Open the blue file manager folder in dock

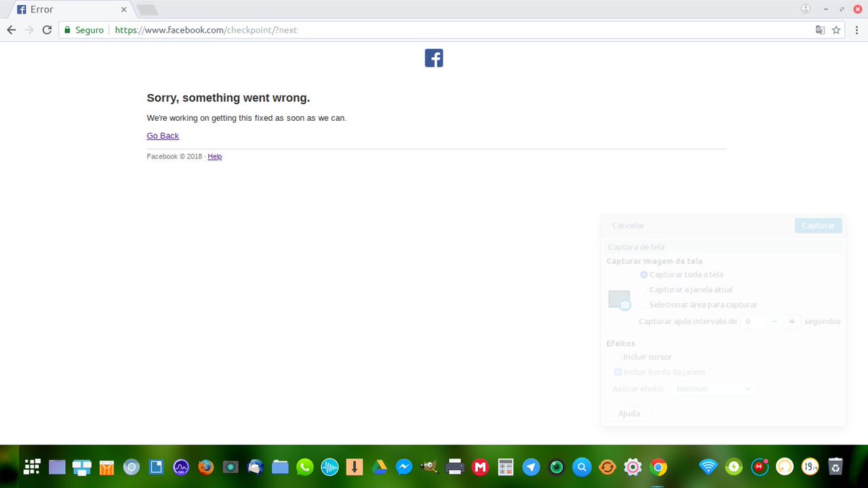click(280, 467)
